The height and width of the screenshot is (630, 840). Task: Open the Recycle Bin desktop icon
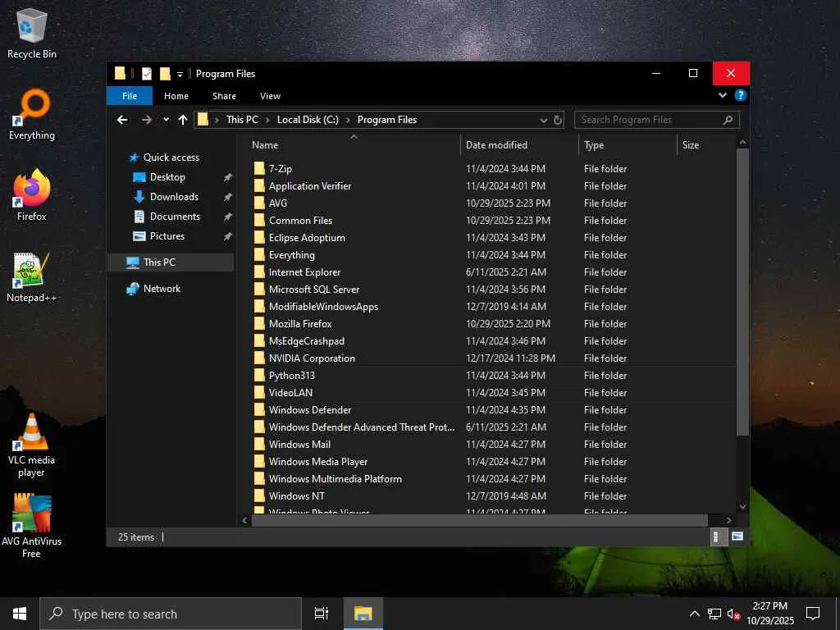(x=32, y=33)
